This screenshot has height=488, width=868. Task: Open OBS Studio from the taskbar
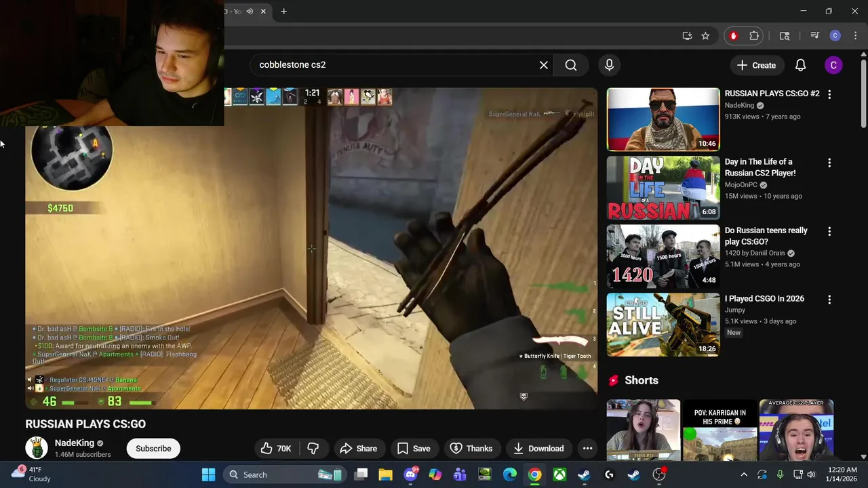point(659,474)
